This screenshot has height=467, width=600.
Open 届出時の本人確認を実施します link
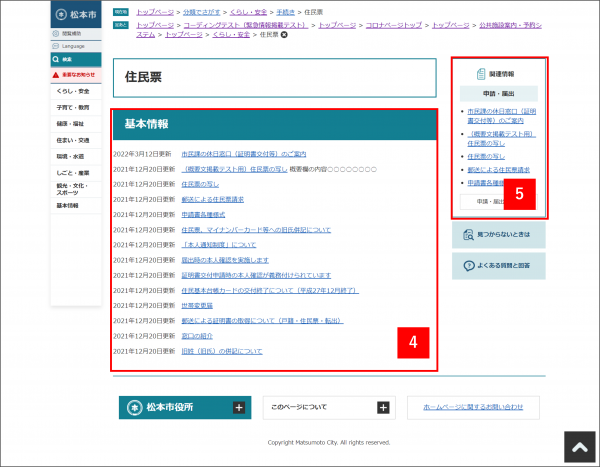point(224,259)
